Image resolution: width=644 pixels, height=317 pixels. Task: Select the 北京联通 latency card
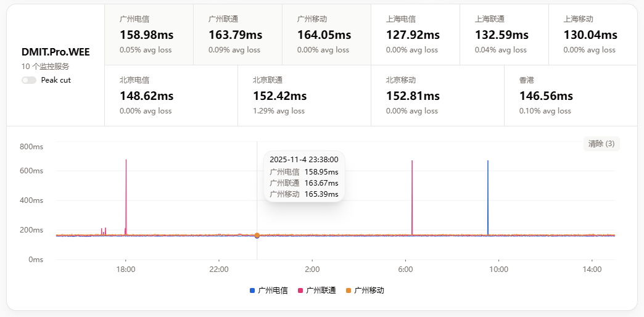pos(304,96)
